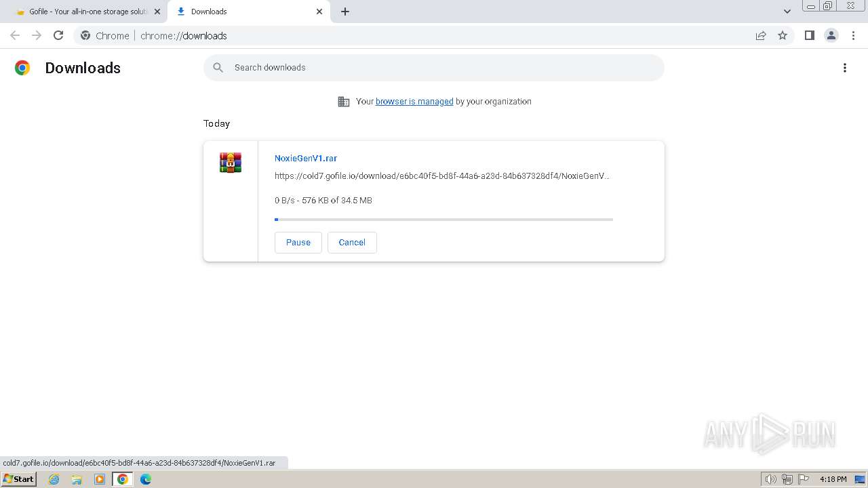Image resolution: width=868 pixels, height=488 pixels.
Task: Close the Downloads tab
Action: [319, 12]
